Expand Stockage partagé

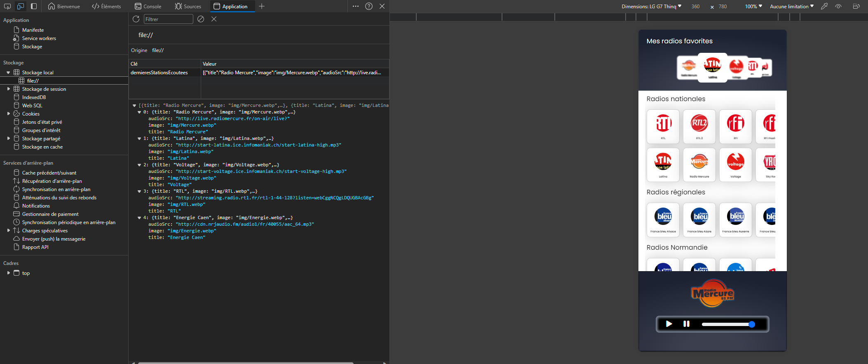(x=8, y=138)
